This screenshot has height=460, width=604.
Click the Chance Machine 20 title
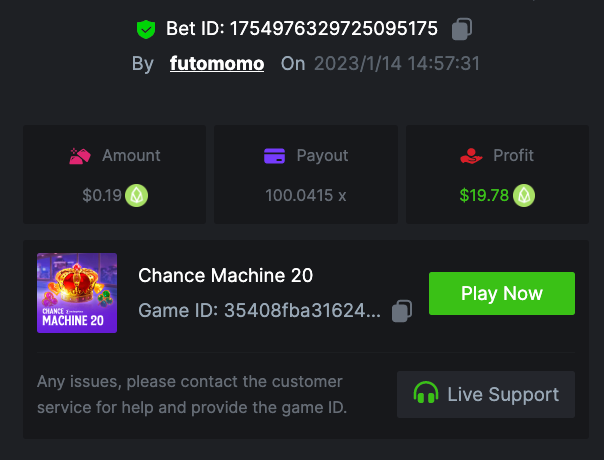tap(225, 275)
